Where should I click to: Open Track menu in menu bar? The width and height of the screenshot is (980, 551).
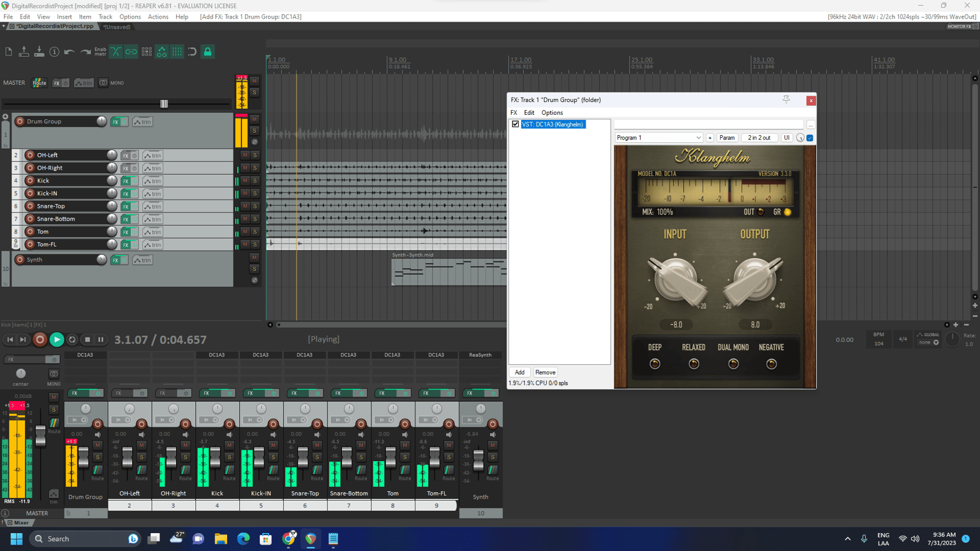pos(105,17)
